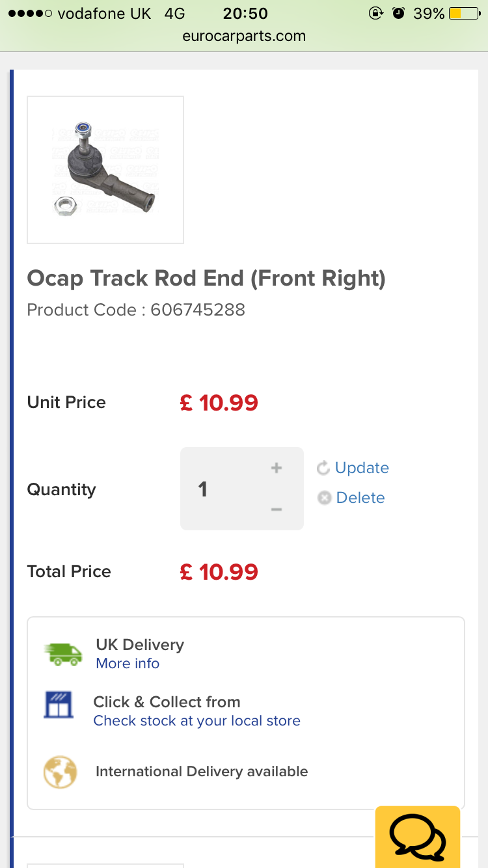Image resolution: width=488 pixels, height=868 pixels.
Task: Increase quantity with the plus button
Action: [x=277, y=468]
